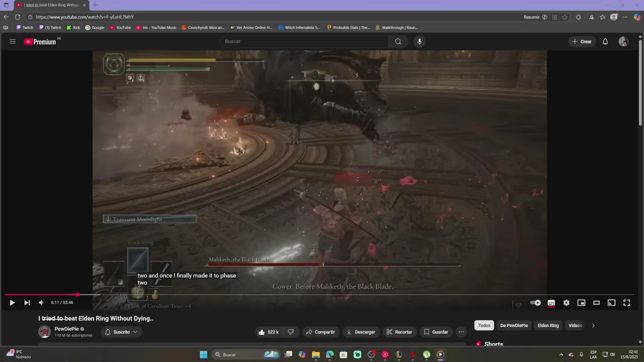Open Microsoft Store from taskbar
The height and width of the screenshot is (362, 644).
pyautogui.click(x=344, y=354)
